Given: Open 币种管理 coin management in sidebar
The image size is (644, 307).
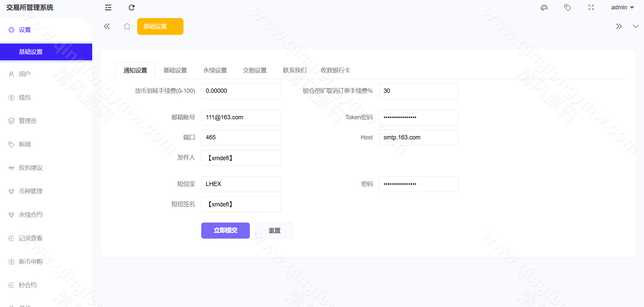Looking at the screenshot, I should [30, 191].
